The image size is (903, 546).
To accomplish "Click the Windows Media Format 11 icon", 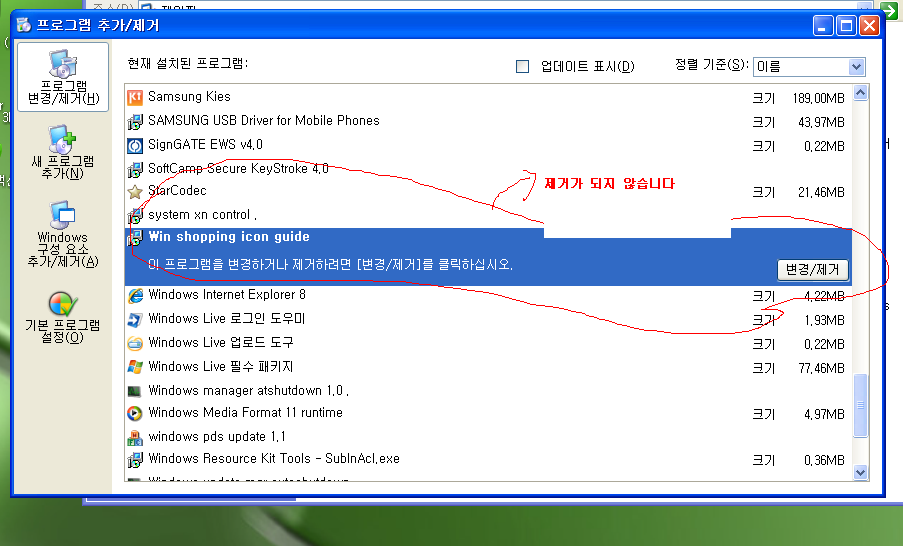I will 135,414.
